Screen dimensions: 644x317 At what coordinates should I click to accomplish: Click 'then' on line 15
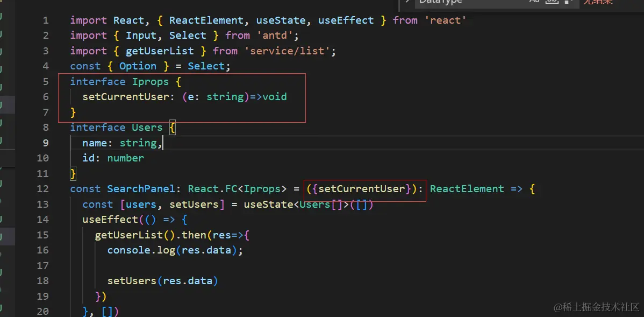pyautogui.click(x=194, y=235)
